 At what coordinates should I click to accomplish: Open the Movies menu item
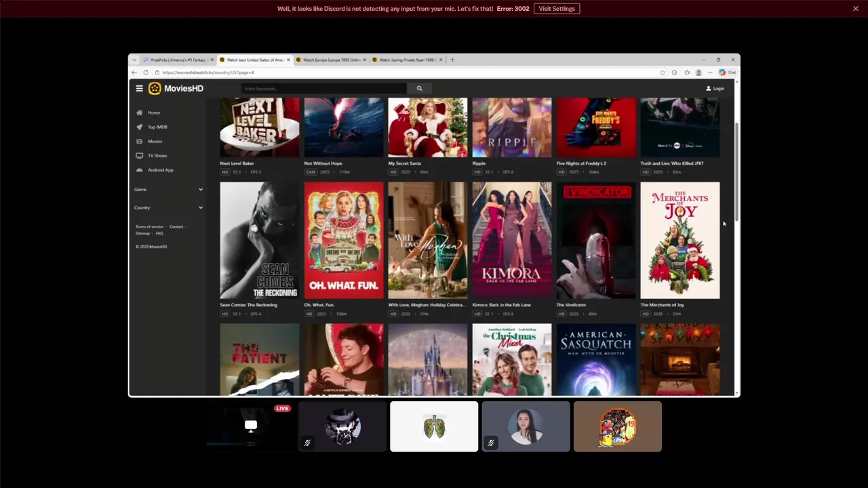[155, 141]
